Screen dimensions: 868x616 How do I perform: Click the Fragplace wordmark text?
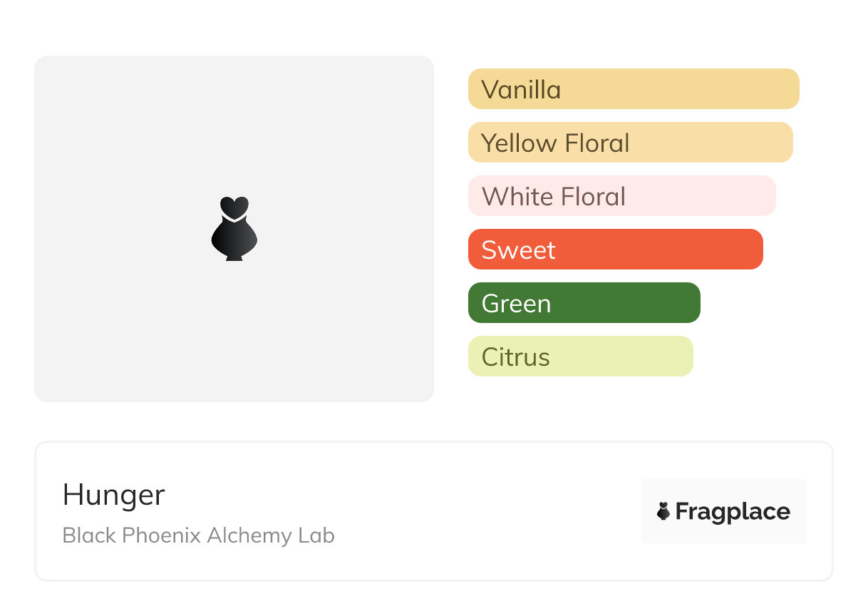[733, 512]
